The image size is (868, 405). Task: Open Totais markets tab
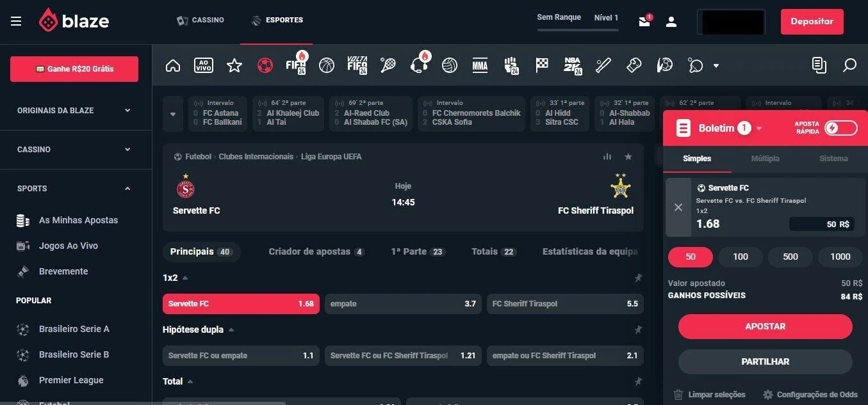[494, 251]
